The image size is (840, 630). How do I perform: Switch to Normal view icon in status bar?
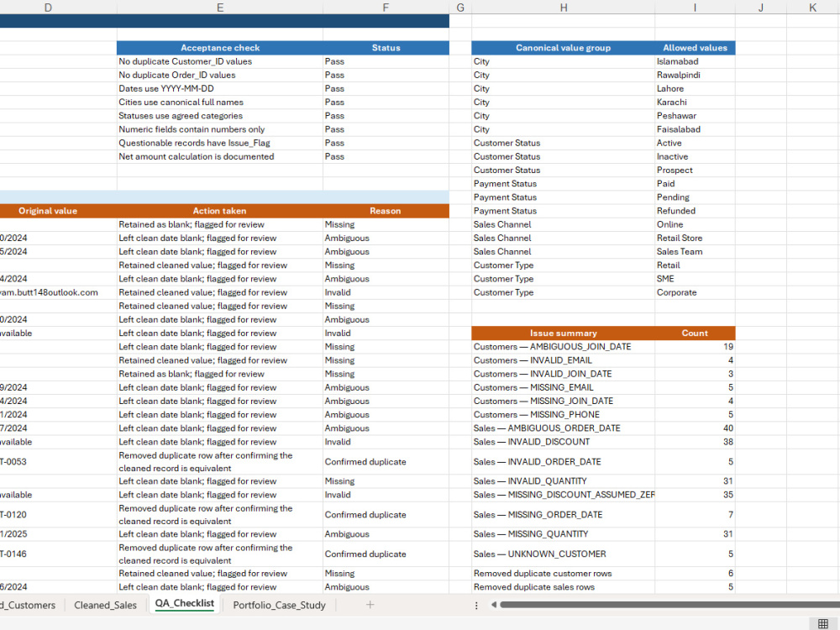pos(823,623)
